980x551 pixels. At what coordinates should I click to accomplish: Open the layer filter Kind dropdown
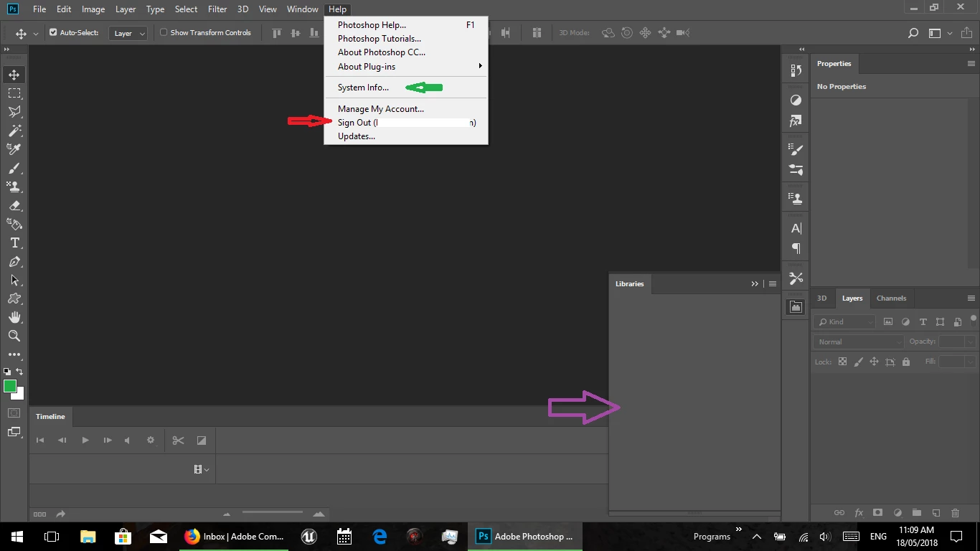845,322
